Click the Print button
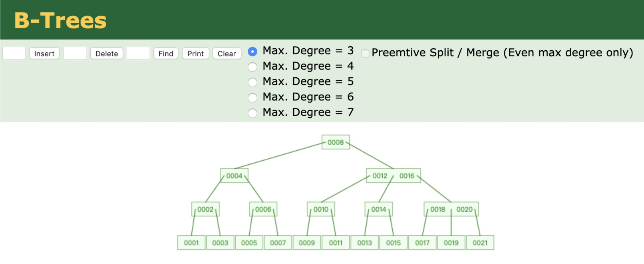The image size is (644, 264). pyautogui.click(x=195, y=53)
